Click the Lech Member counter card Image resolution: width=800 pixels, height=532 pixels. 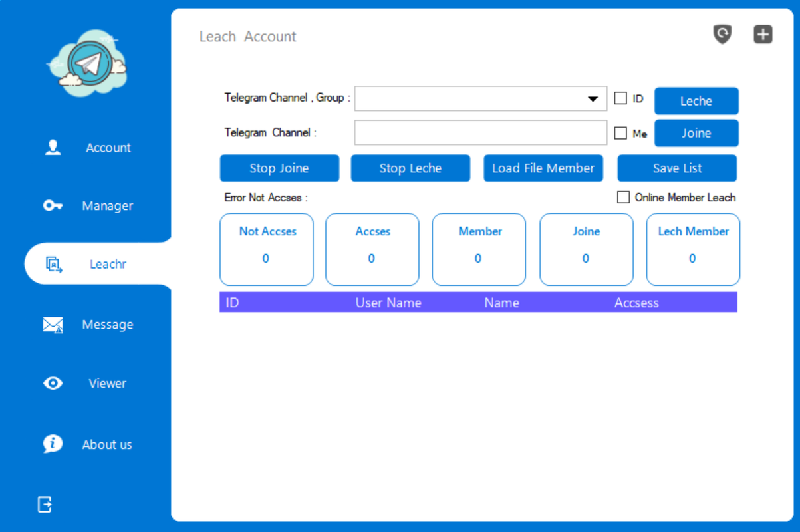693,249
